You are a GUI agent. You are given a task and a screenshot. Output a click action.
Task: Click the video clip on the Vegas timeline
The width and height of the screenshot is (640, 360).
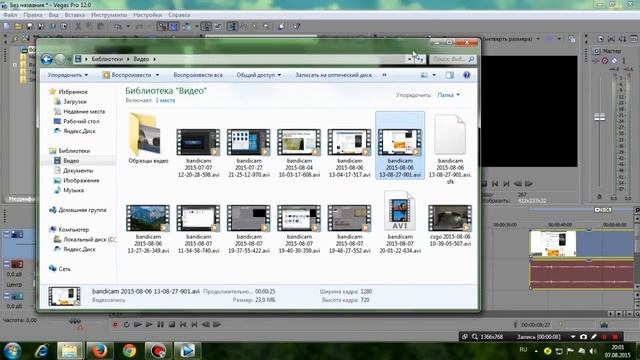click(581, 244)
